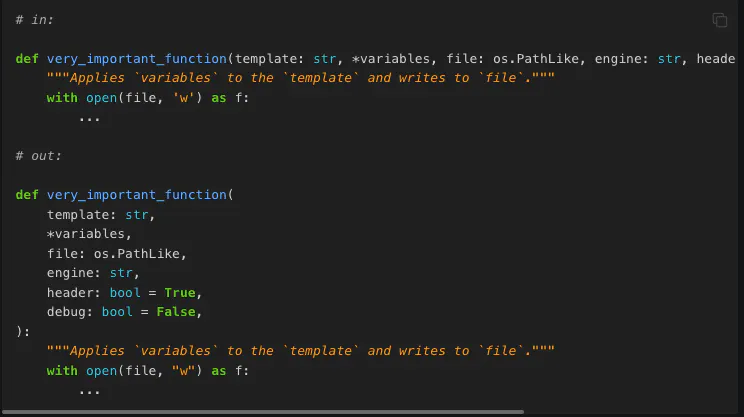744x417 pixels.
Task: Click the docstring in the output block
Action: point(300,351)
